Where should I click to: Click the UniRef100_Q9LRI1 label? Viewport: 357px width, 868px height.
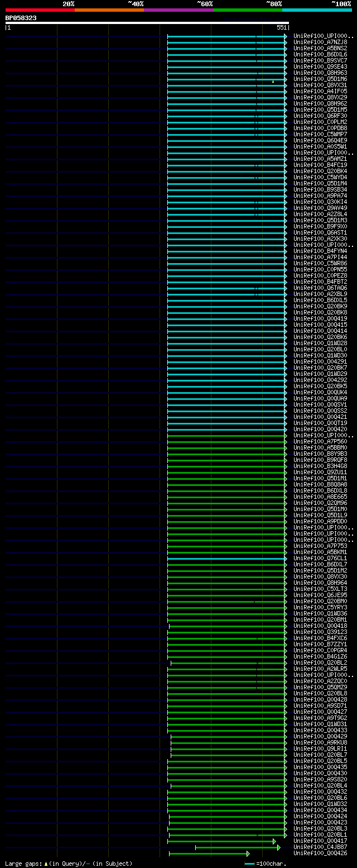pos(320,748)
